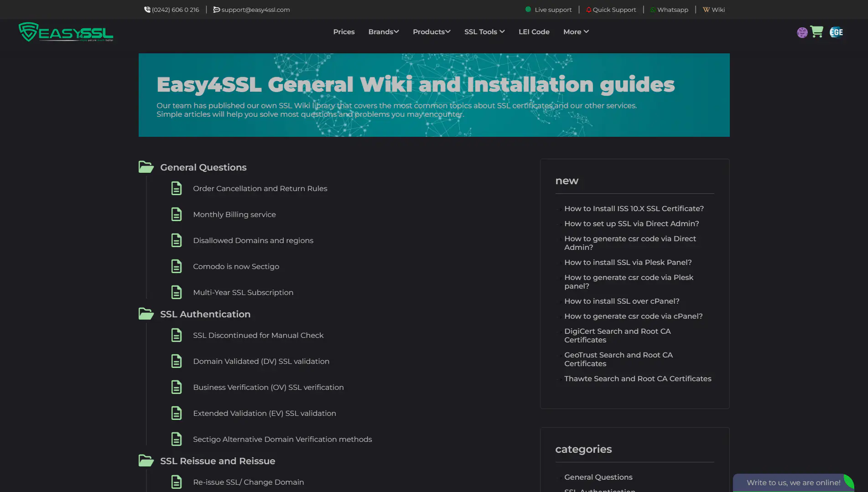Screen dimensions: 868x492
Task: Open Business Verification (OV) SSL verification article
Action: 268,387
